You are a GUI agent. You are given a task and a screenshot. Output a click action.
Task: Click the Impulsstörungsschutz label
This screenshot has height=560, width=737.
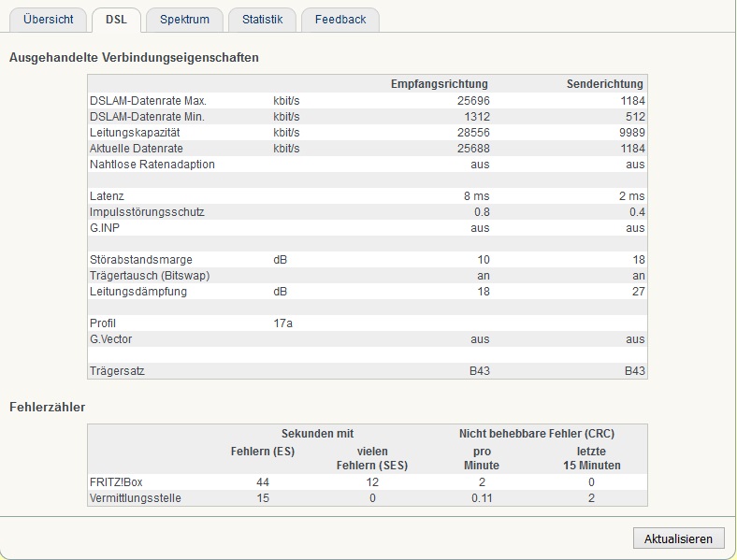coord(147,212)
